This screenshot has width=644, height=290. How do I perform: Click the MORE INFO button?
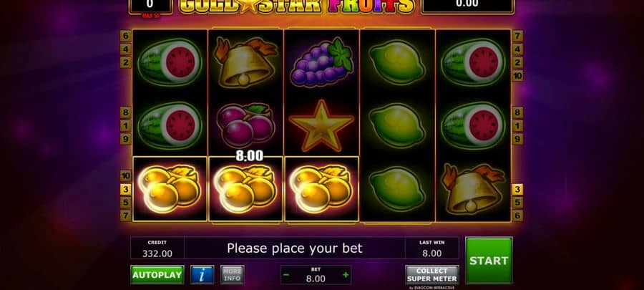pos(233,275)
